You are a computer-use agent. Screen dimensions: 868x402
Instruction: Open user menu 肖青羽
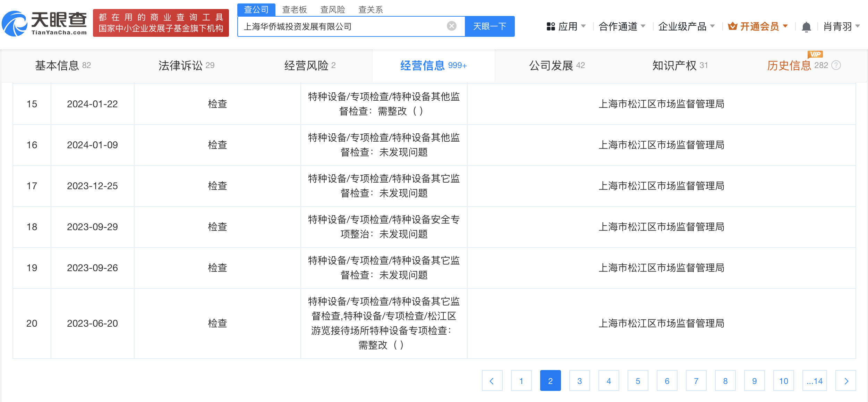[842, 26]
